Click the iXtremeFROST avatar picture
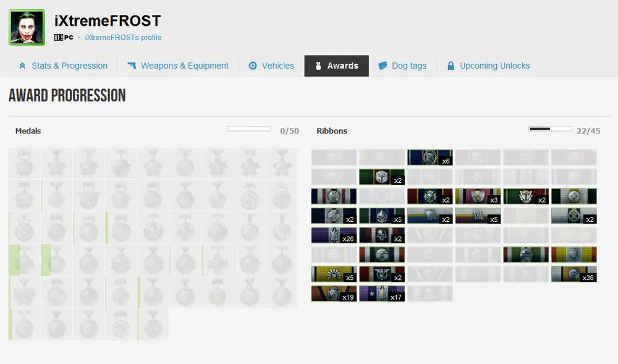Screen dimensions: 618x364 coord(27,28)
